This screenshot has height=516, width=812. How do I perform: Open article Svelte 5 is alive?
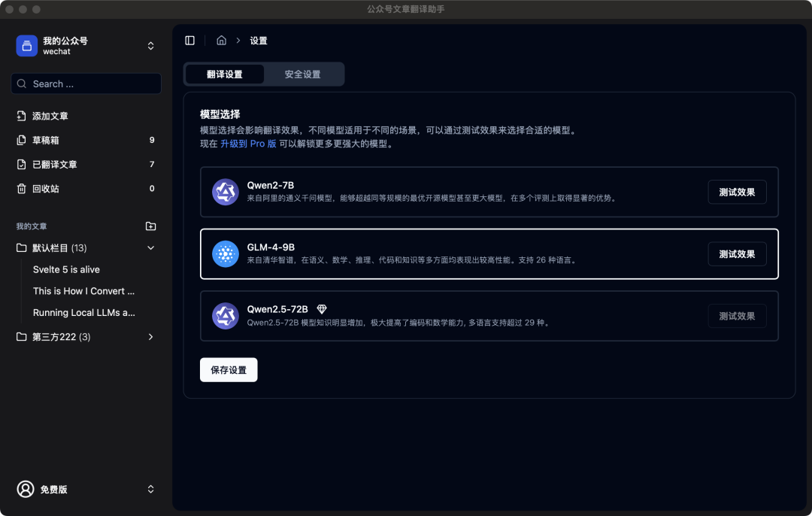pos(66,269)
